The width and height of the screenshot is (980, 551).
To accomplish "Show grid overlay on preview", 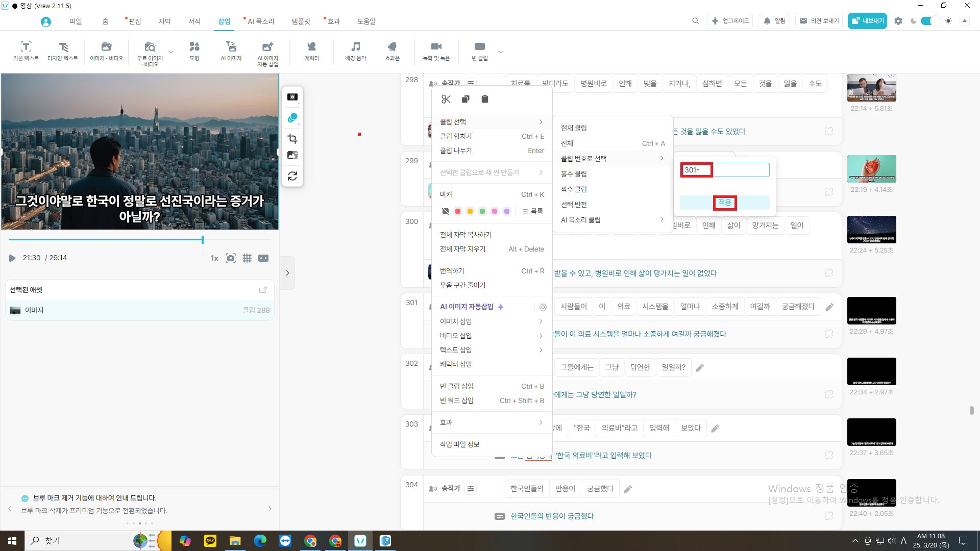I will tap(247, 258).
